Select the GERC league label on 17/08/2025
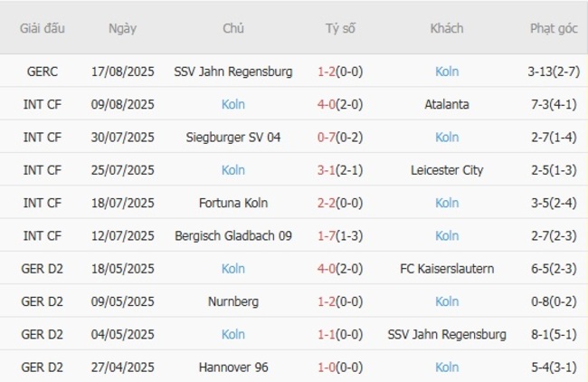588x382 pixels. click(43, 72)
